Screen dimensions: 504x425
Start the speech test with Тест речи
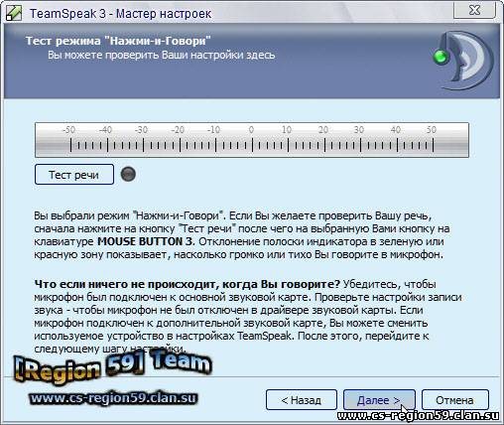pos(74,175)
